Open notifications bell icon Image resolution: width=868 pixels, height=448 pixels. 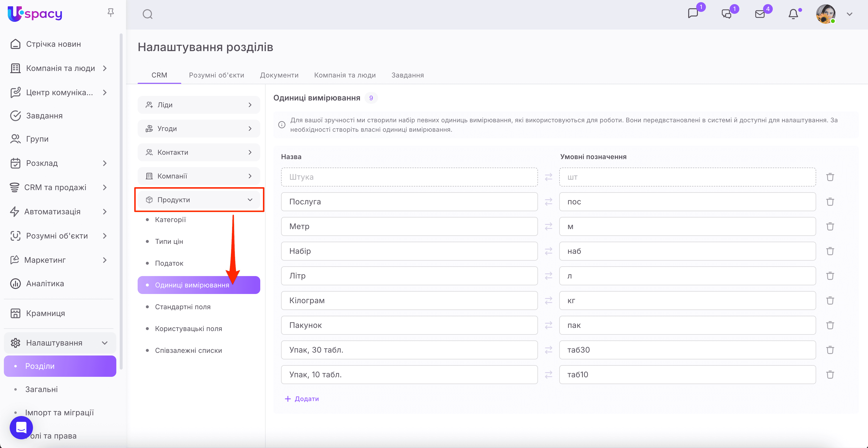pos(793,14)
